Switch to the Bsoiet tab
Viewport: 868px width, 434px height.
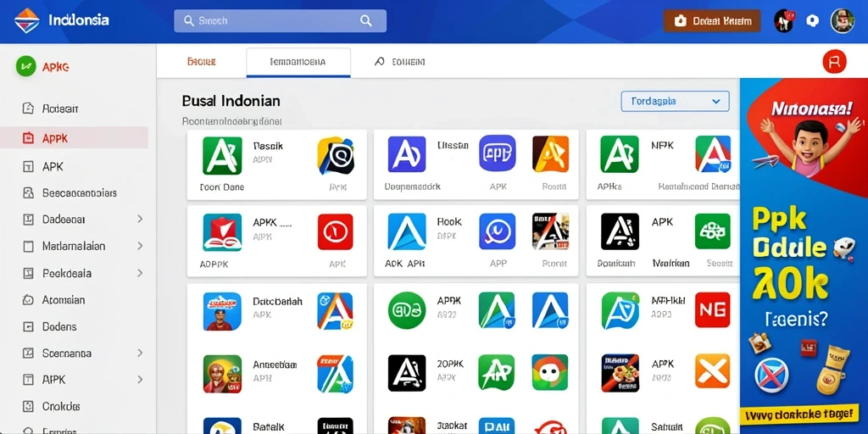202,62
